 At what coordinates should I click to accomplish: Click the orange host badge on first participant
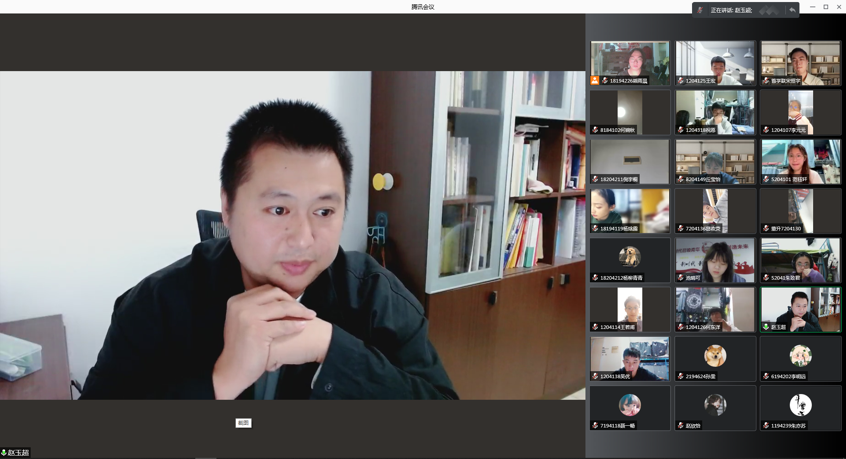[x=595, y=80]
